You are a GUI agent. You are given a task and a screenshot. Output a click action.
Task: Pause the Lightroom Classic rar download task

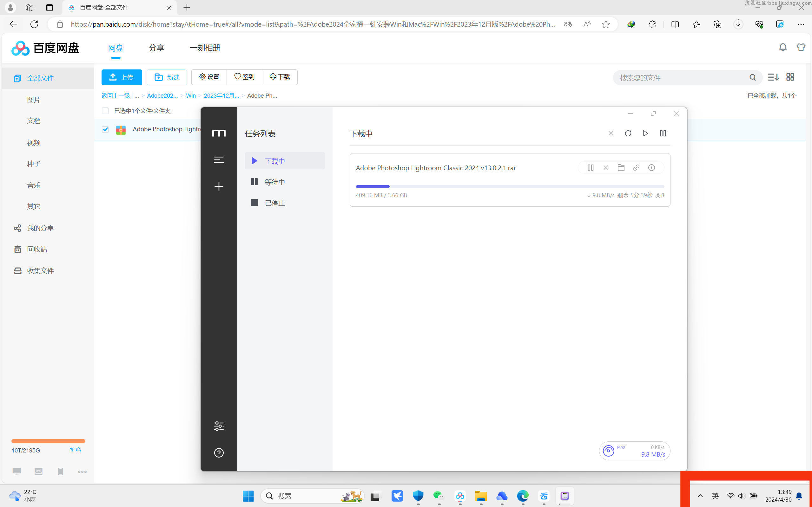[591, 167]
